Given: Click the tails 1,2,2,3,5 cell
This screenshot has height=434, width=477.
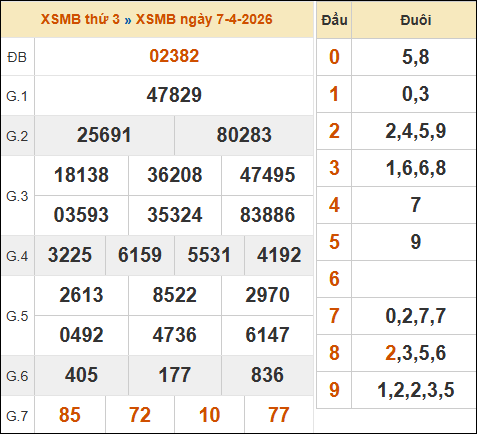Looking at the screenshot, I should (415, 390).
